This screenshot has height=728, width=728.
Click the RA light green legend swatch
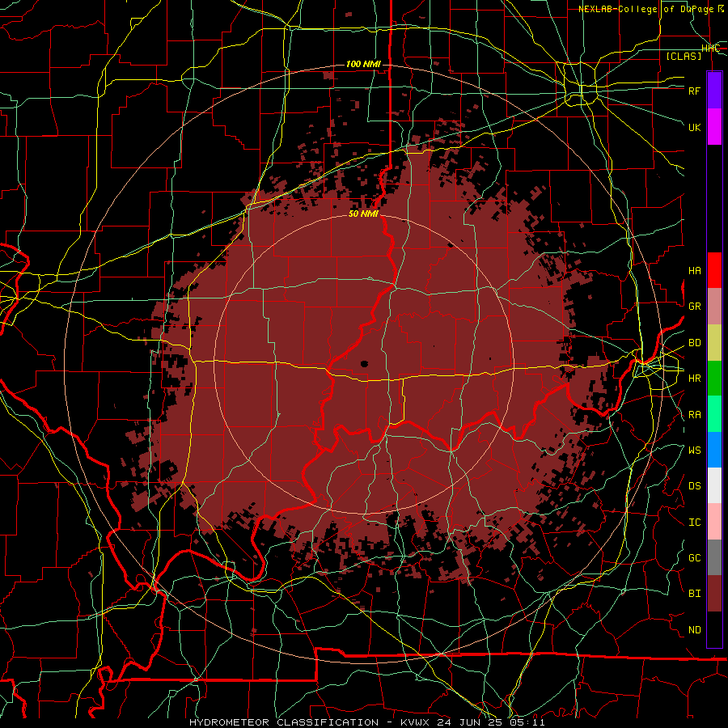(714, 414)
